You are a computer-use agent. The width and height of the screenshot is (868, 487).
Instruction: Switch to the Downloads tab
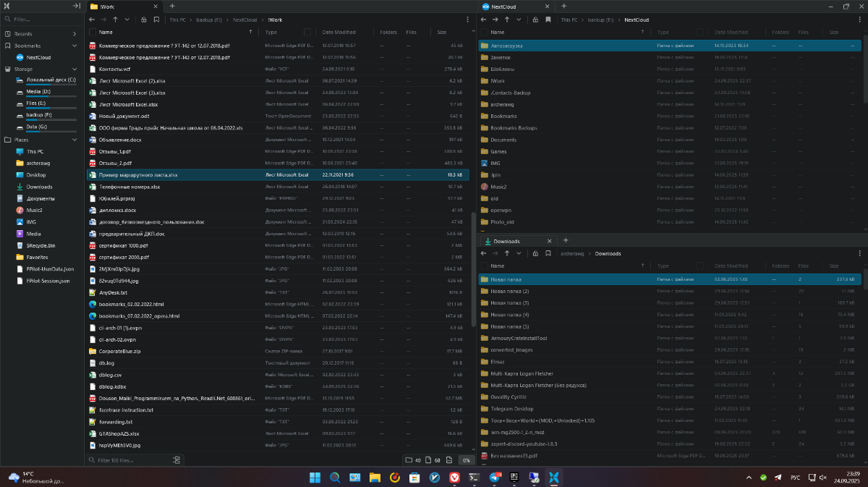tap(506, 241)
